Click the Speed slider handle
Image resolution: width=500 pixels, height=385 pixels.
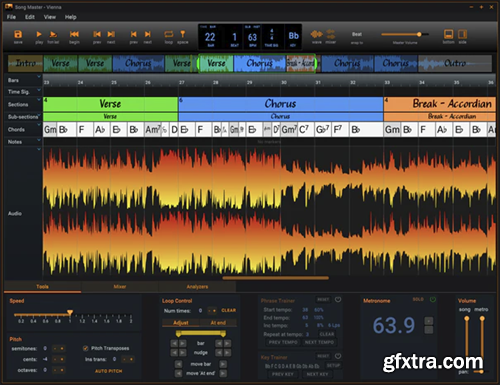tap(70, 312)
